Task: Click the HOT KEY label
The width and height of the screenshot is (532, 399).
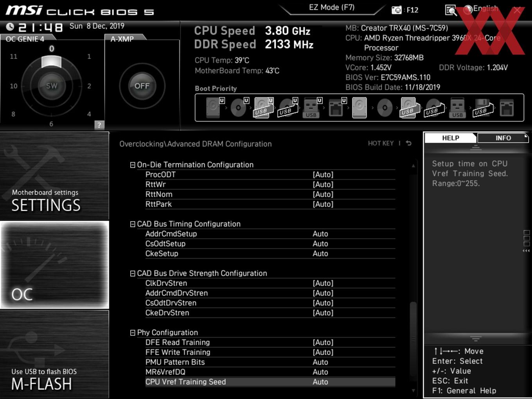Action: [x=381, y=143]
